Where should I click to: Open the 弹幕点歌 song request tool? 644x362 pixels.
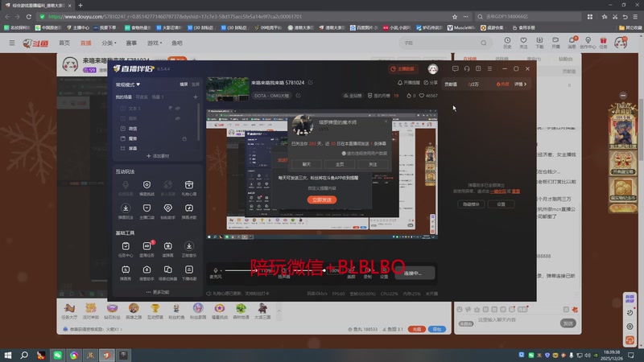[189, 211]
